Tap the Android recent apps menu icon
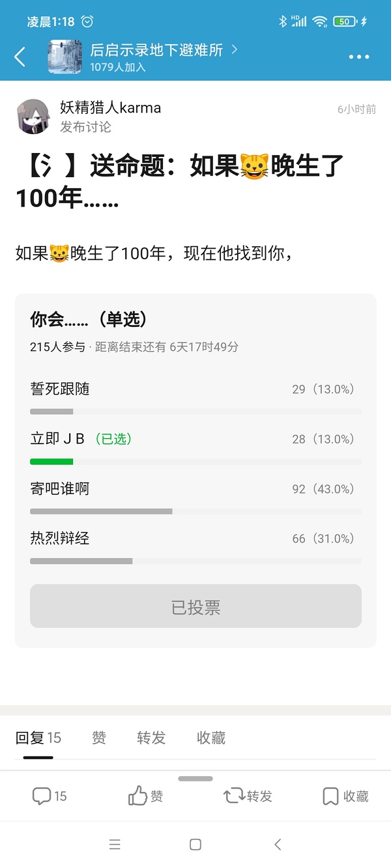391x868 pixels. click(x=115, y=845)
